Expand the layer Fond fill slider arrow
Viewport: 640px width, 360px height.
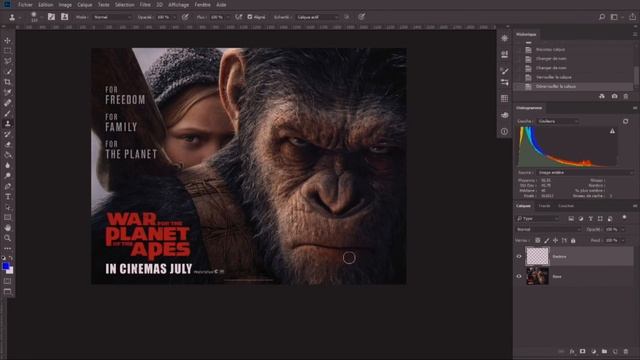click(622, 241)
